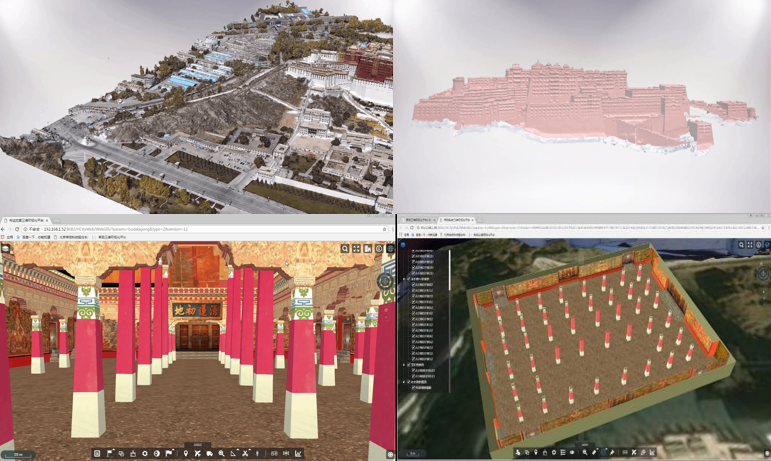Select the left browser's open page tab

coord(26,221)
